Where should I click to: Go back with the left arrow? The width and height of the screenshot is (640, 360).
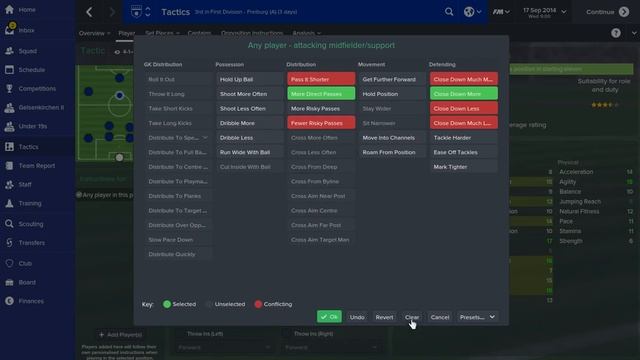click(89, 12)
